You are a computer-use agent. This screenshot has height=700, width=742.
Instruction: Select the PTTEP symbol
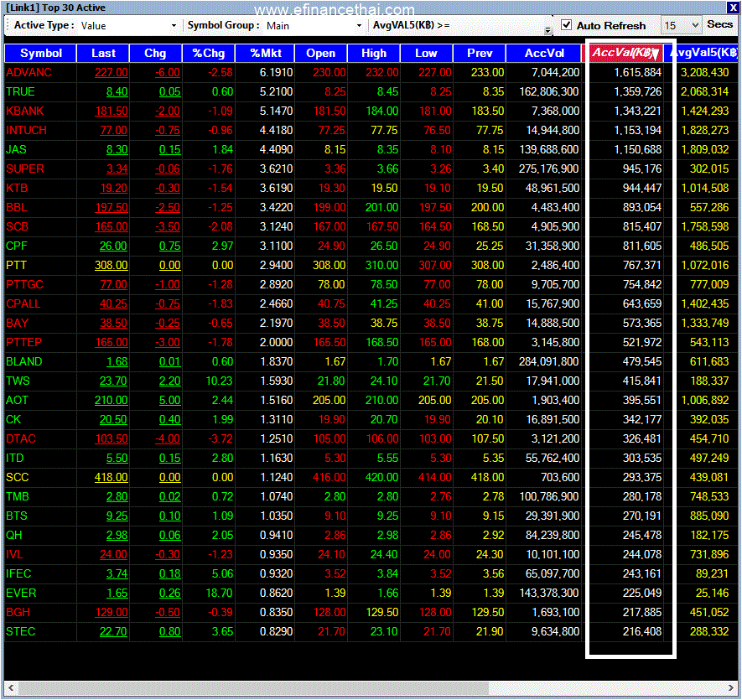[23, 342]
